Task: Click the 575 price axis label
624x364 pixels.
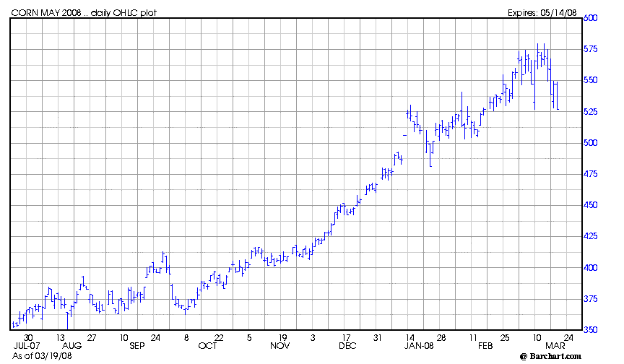Action: tap(591, 49)
